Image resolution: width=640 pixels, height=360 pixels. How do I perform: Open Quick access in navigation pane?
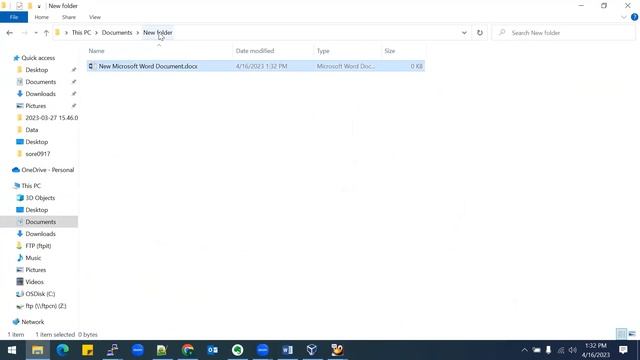(x=38, y=58)
